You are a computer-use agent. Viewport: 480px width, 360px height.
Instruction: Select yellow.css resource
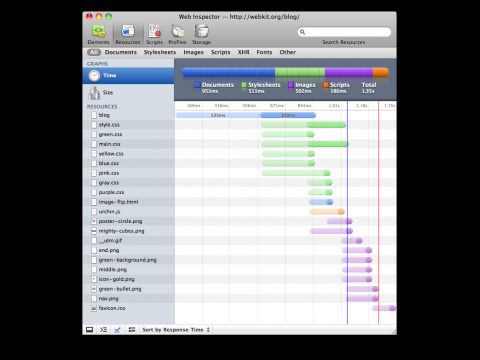click(x=128, y=154)
